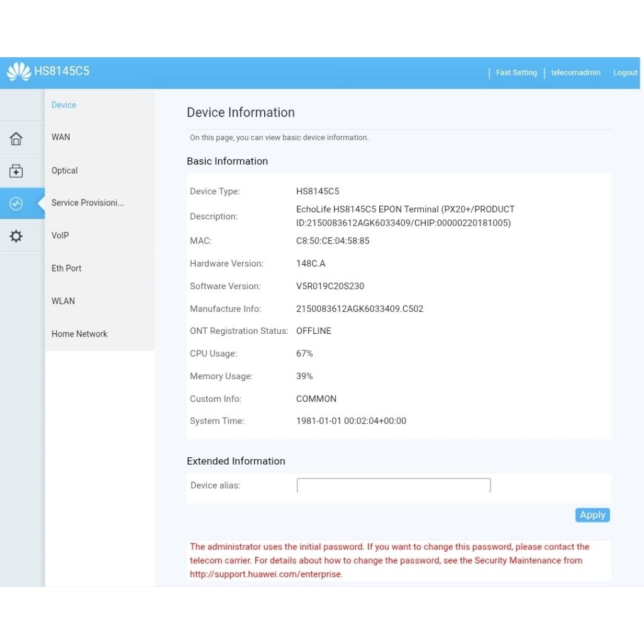View the Eth Port menu item
644x644 pixels.
coord(67,268)
